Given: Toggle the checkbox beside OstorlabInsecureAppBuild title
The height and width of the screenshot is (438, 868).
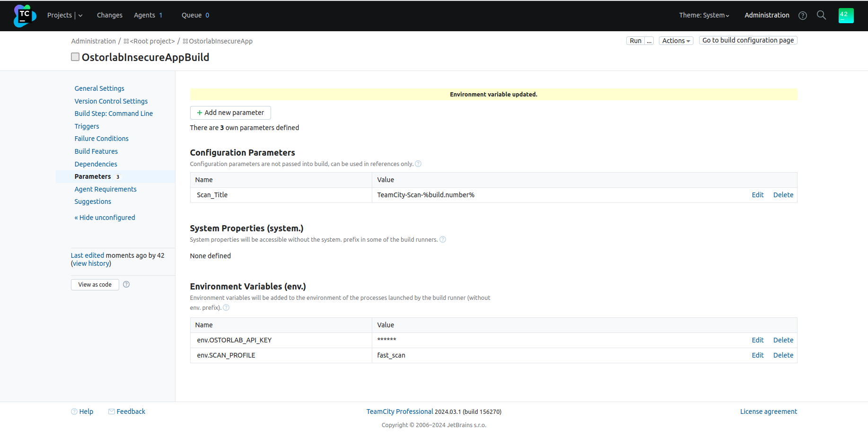Looking at the screenshot, I should (75, 57).
